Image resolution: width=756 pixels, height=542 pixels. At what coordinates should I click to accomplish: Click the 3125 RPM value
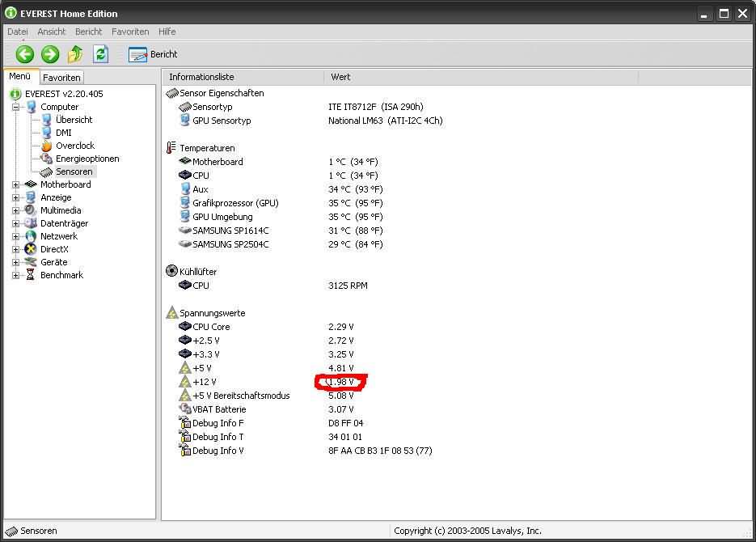[348, 286]
